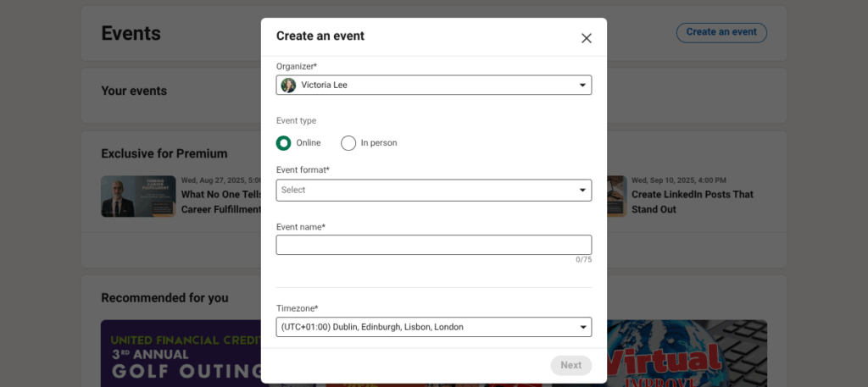Click the 0/75 character counter
The width and height of the screenshot is (868, 387).
pos(583,259)
